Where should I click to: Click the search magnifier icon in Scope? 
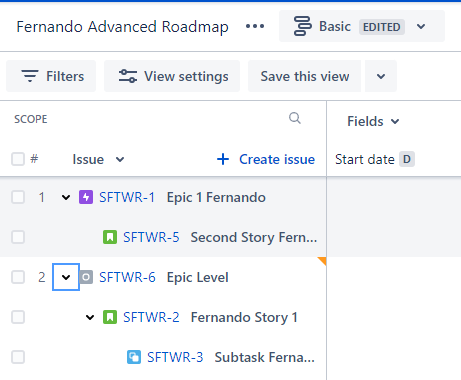tap(295, 118)
